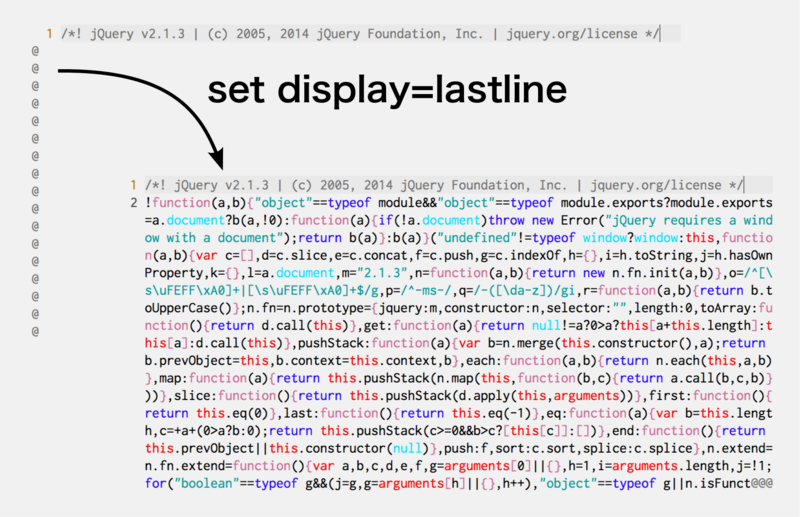800x517 pixels.
Task: Click the jQuery comment line in the upper editor
Action: 370,34
